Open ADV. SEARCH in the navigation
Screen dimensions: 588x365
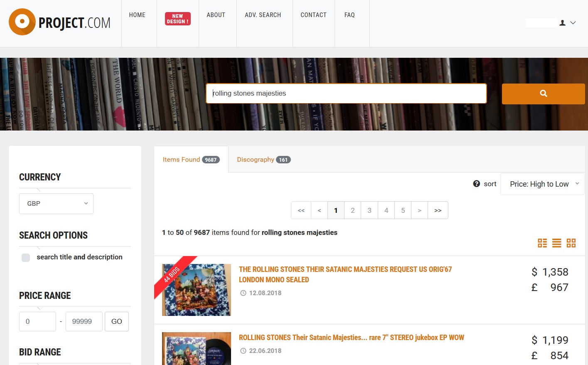click(263, 15)
